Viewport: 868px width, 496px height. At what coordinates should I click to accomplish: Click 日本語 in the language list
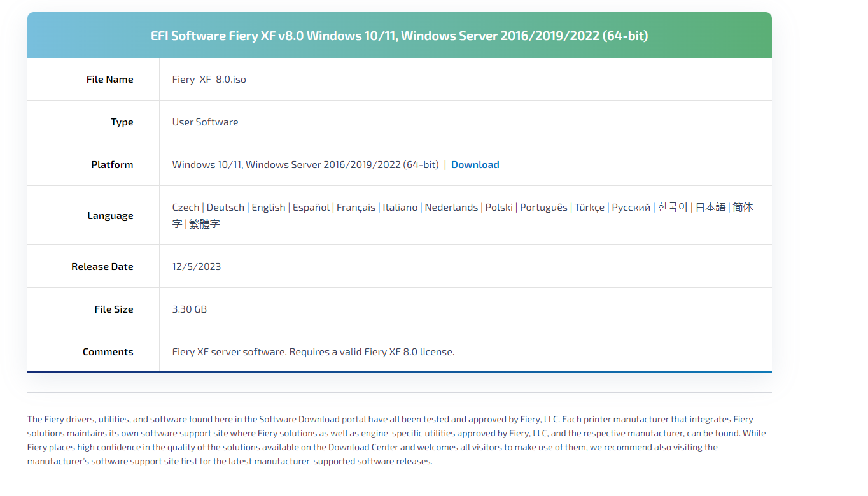(x=710, y=208)
